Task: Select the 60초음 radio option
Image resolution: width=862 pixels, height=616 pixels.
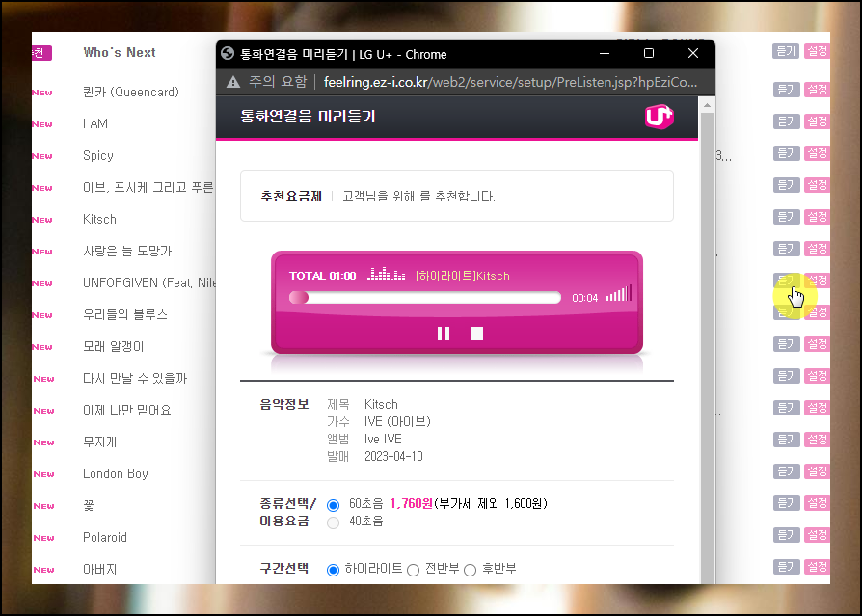Action: tap(333, 505)
